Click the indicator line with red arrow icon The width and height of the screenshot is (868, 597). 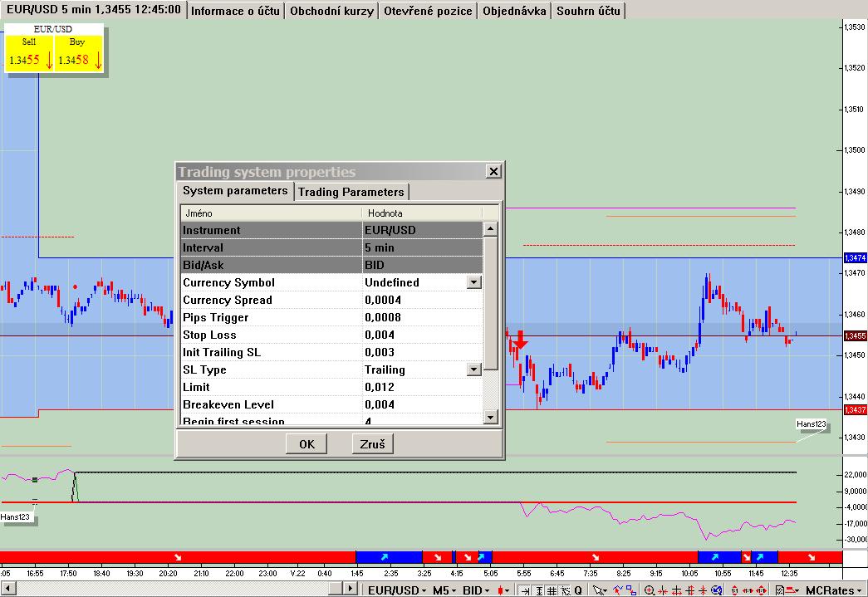tap(618, 590)
